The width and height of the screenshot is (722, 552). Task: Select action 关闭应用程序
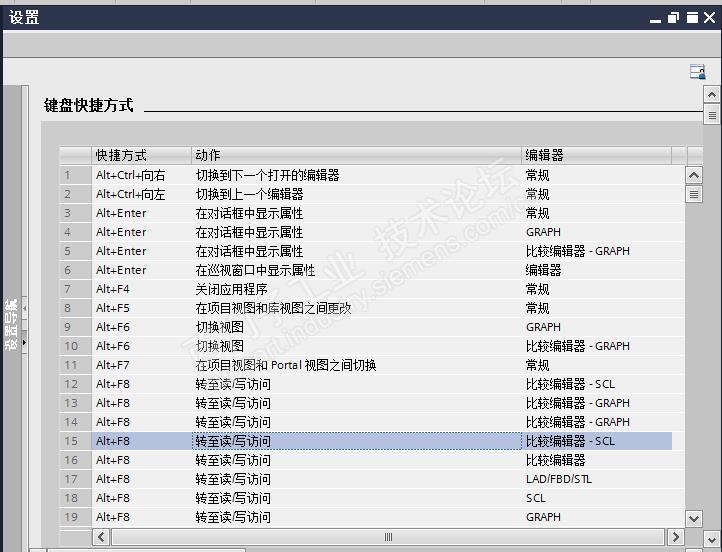click(x=356, y=289)
